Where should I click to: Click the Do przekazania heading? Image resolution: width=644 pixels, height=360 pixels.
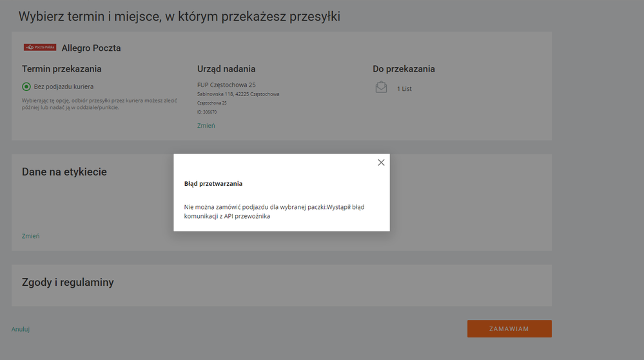click(x=404, y=69)
